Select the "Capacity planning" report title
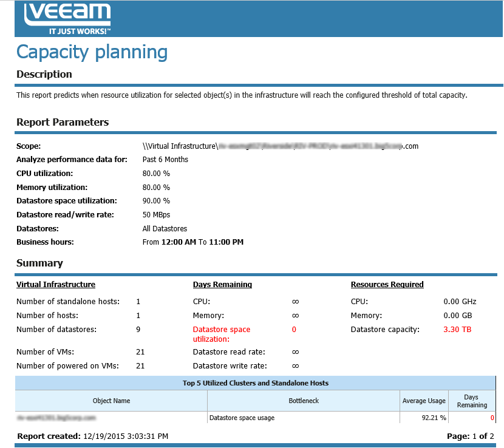 coord(92,52)
